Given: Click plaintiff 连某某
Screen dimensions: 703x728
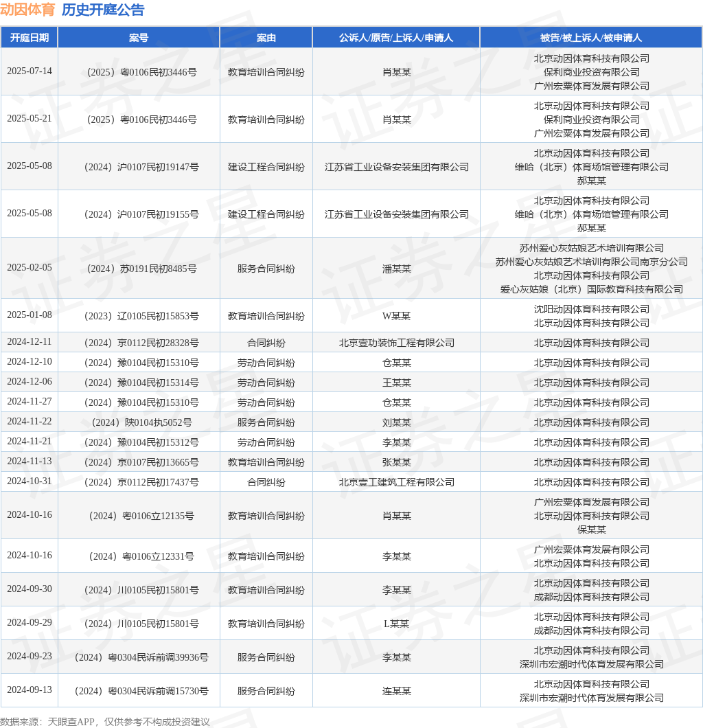Looking at the screenshot, I should [396, 691].
